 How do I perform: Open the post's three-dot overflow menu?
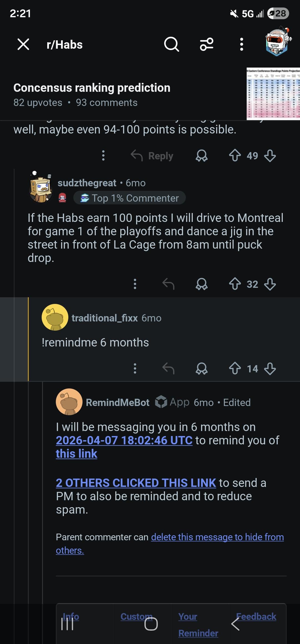(242, 44)
